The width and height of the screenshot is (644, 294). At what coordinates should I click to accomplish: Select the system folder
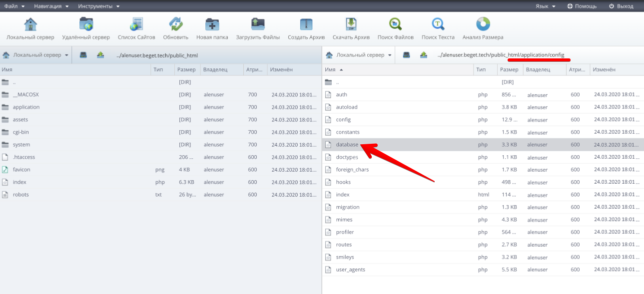click(160, 144)
